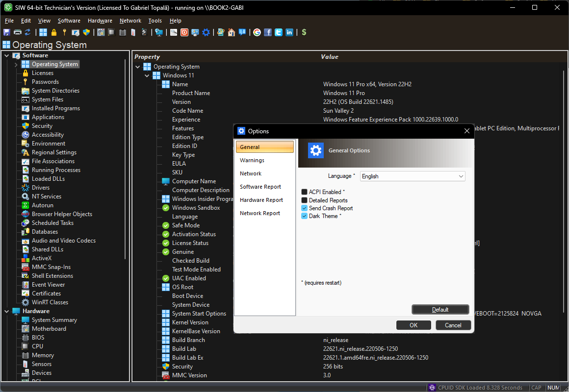Select the Warnings options page
Screen dimensions: 569x392
tap(264, 160)
